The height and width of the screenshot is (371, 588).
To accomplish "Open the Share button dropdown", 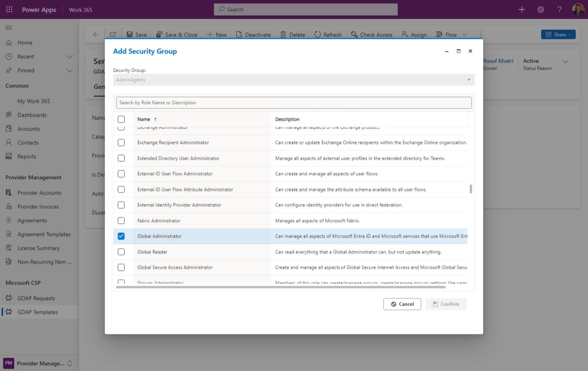I will tap(558, 34).
